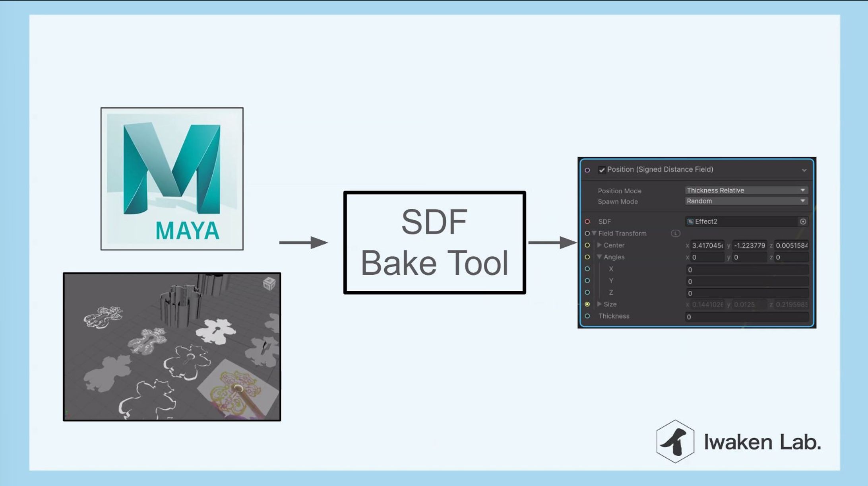Click the Field Transform input port
This screenshot has height=486, width=868.
pyautogui.click(x=587, y=233)
